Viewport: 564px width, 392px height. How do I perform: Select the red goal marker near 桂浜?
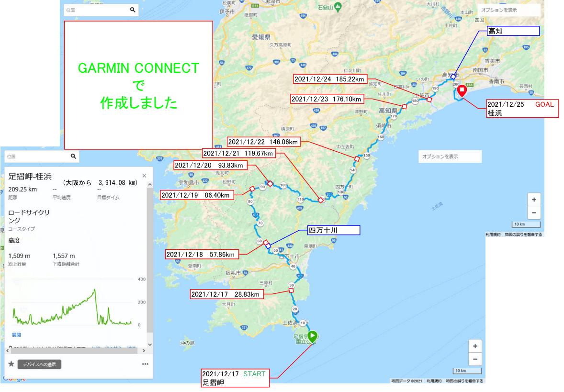coord(462,90)
